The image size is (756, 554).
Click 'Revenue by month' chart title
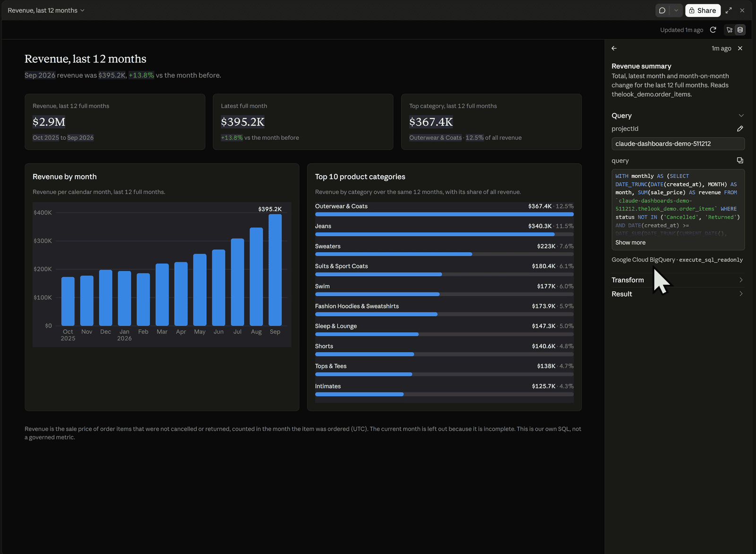[x=65, y=177]
